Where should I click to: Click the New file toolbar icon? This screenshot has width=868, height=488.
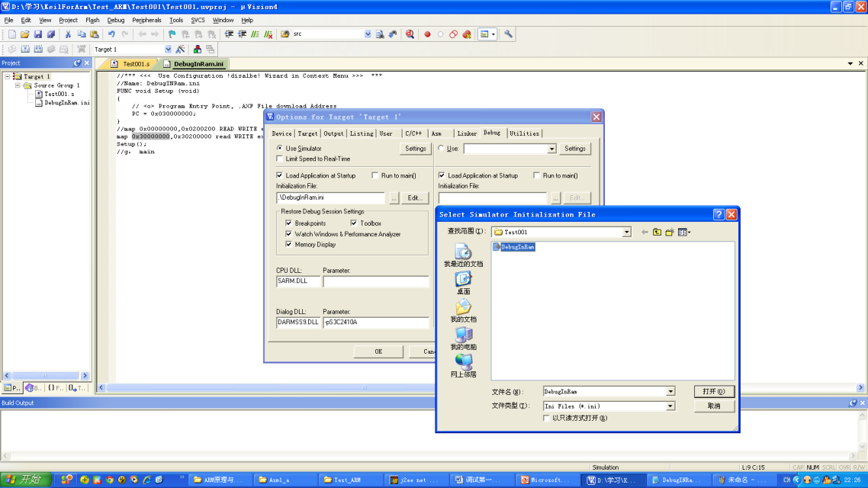pyautogui.click(x=11, y=34)
